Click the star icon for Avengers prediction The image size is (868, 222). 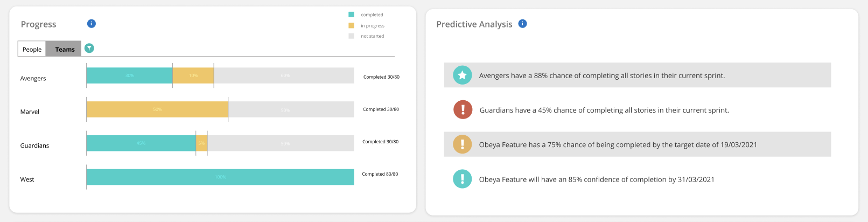[x=462, y=75]
